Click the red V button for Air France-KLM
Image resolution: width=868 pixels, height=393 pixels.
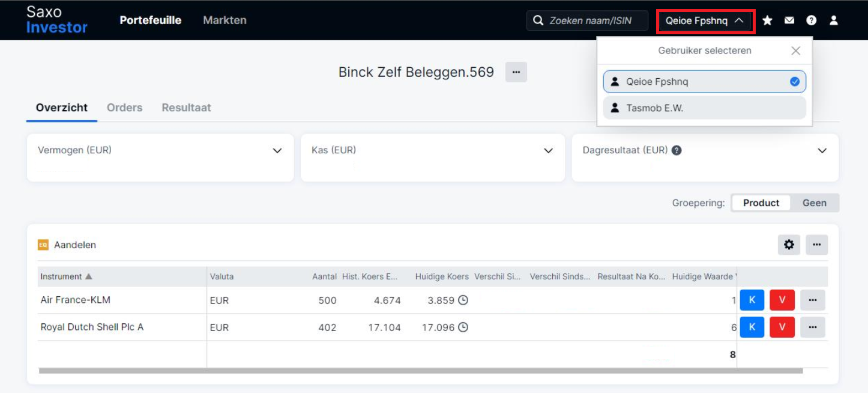point(782,300)
